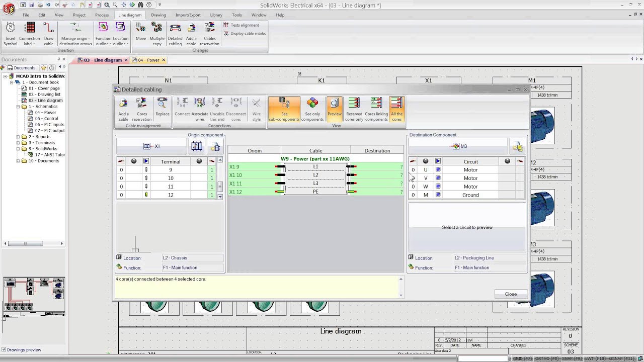This screenshot has height=362, width=644.
Task: Toggle Cores linking components filter
Action: click(376, 109)
